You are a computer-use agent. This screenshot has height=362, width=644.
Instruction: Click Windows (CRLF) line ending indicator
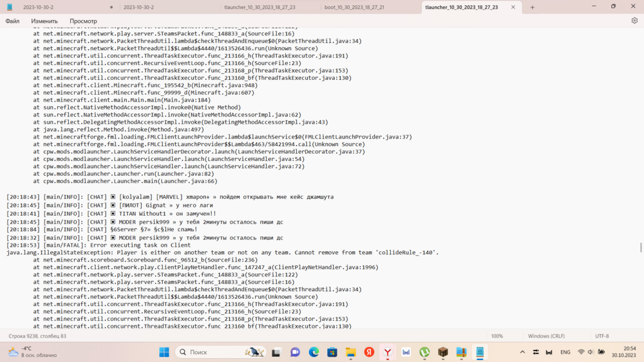coord(546,336)
